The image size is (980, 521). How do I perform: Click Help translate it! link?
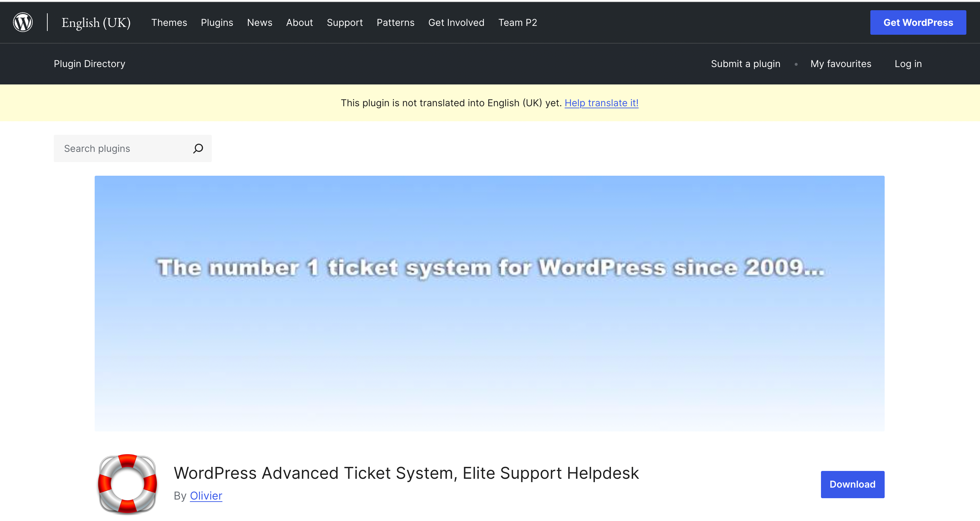[x=601, y=103]
